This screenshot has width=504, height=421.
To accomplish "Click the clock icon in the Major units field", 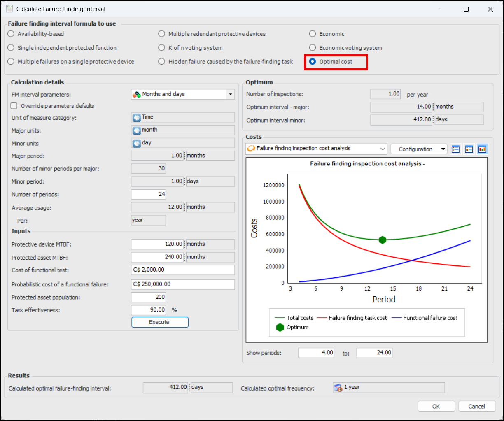I will 137,130.
